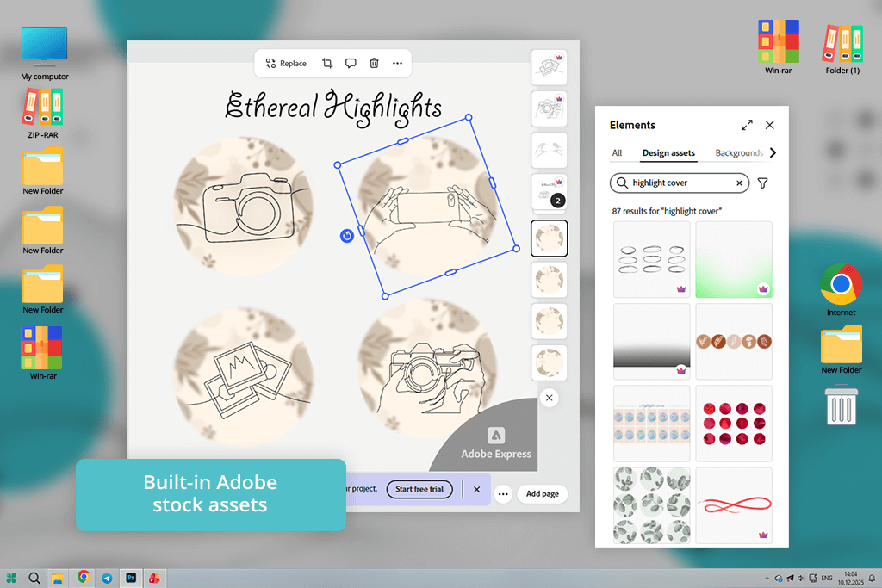Show hidden tray icons chevron
The image size is (882, 588).
point(767,578)
